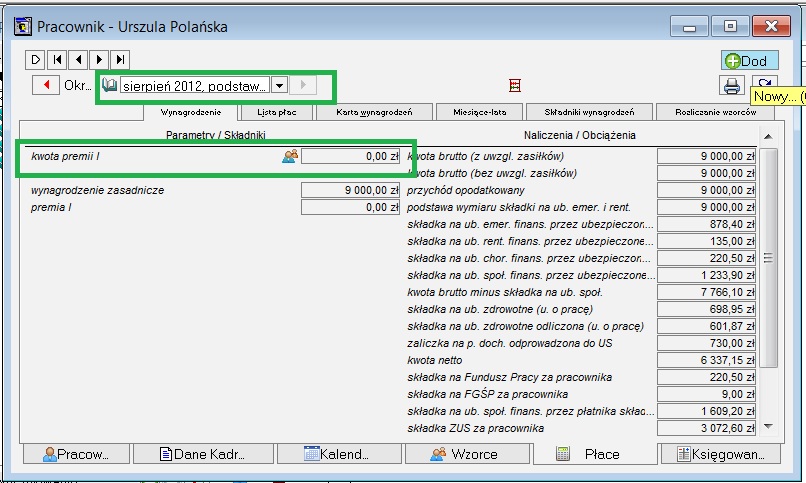Open the Wzorce bottom tab

point(465,454)
